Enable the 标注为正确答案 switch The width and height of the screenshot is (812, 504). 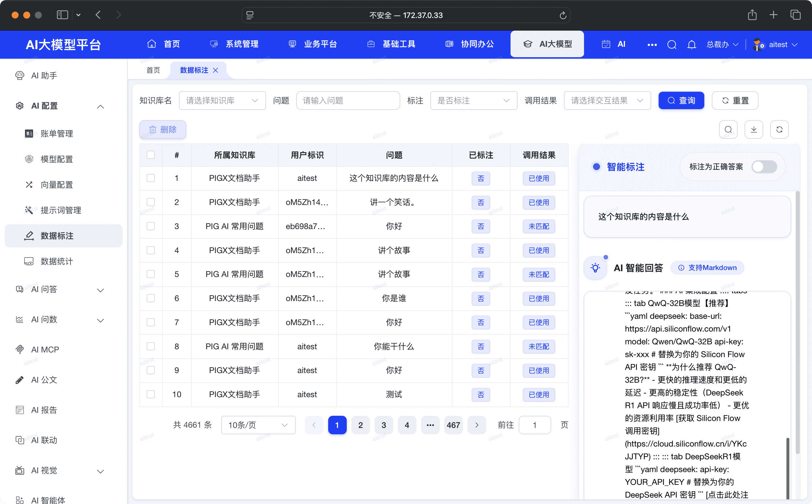click(764, 167)
